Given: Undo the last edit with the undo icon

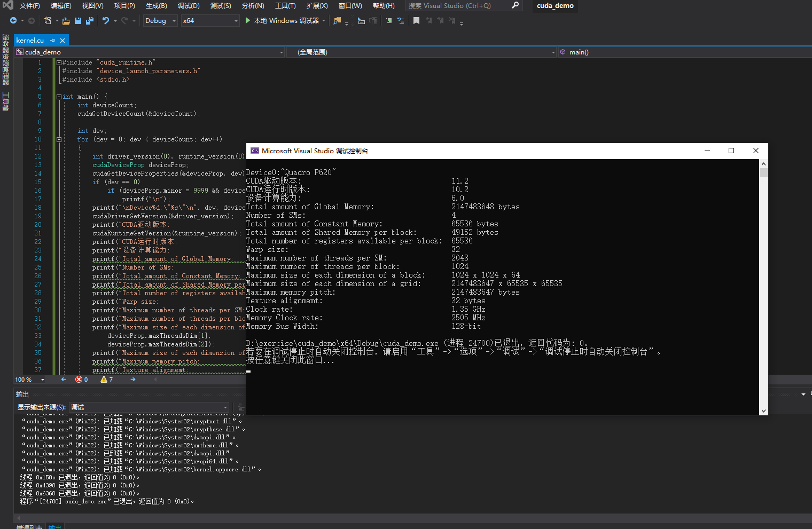Looking at the screenshot, I should tap(106, 21).
